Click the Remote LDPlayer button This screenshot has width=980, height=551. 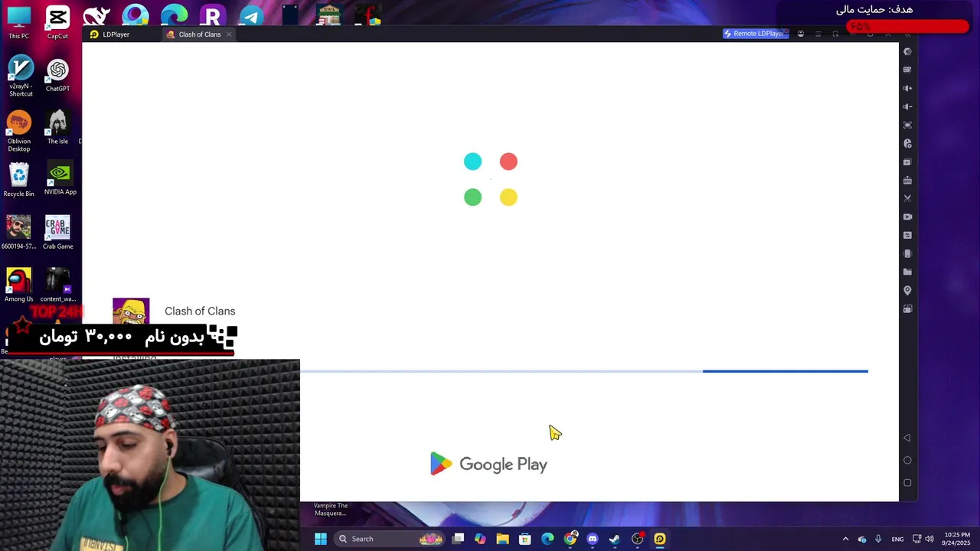755,34
